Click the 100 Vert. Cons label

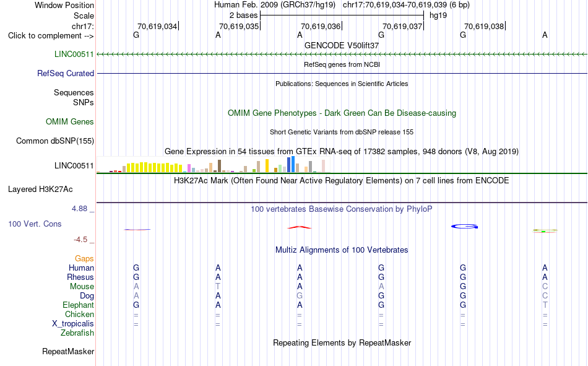tap(35, 224)
